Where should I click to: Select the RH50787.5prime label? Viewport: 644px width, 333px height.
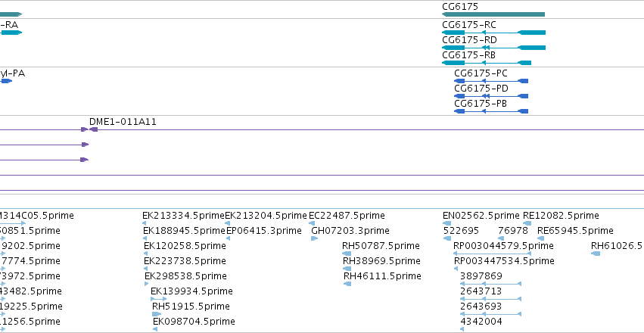(381, 246)
